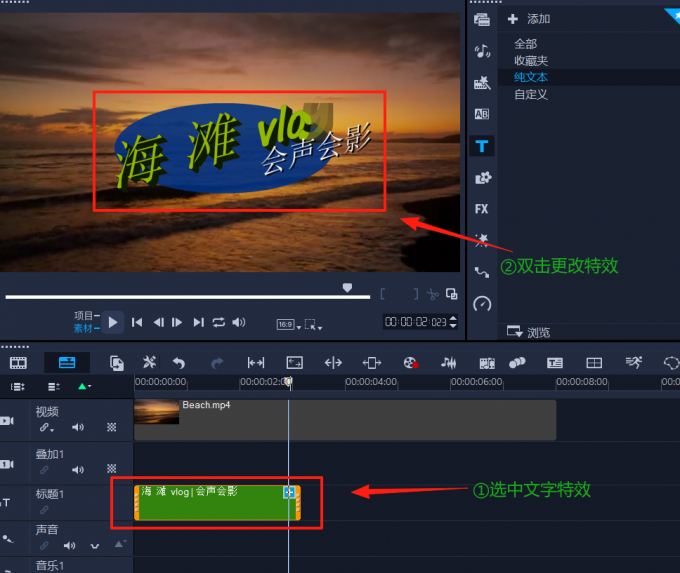Select the Beach.mp4 clip thumbnail

157,412
